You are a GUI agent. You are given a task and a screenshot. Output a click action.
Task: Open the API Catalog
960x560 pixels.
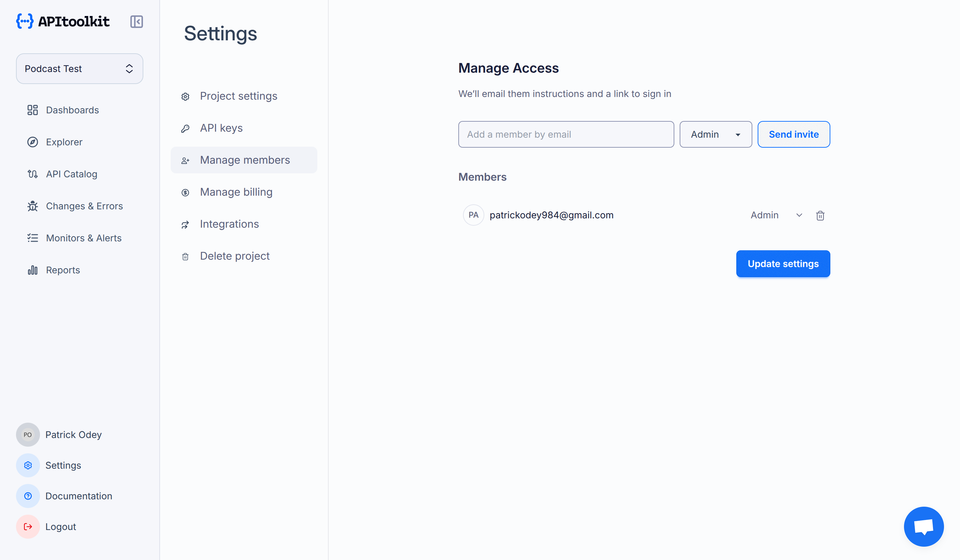click(x=71, y=174)
